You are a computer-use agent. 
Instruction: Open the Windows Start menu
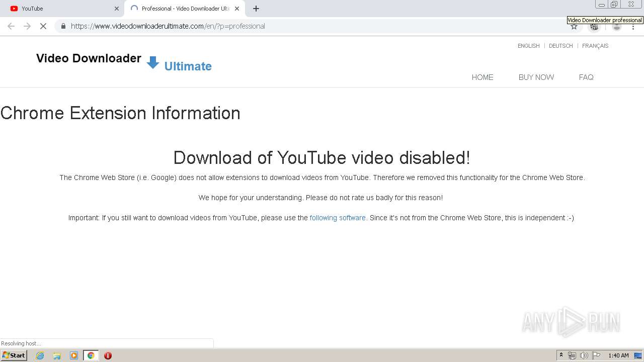(x=14, y=355)
